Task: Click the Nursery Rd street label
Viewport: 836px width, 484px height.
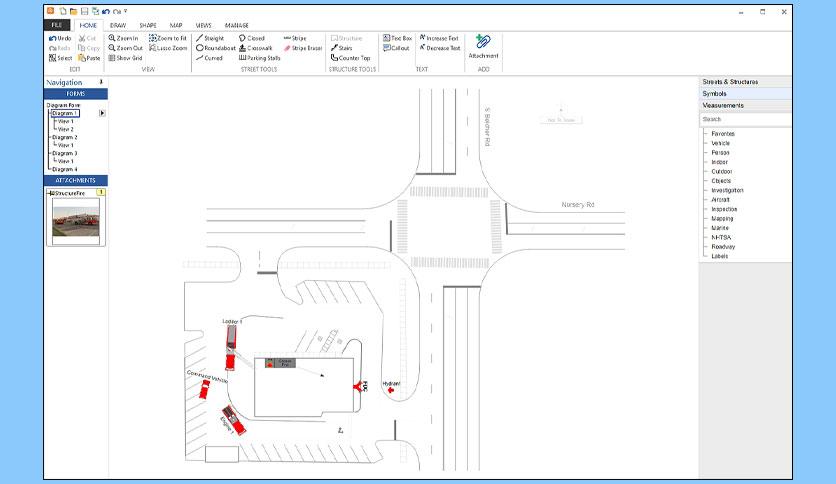Action: [577, 205]
